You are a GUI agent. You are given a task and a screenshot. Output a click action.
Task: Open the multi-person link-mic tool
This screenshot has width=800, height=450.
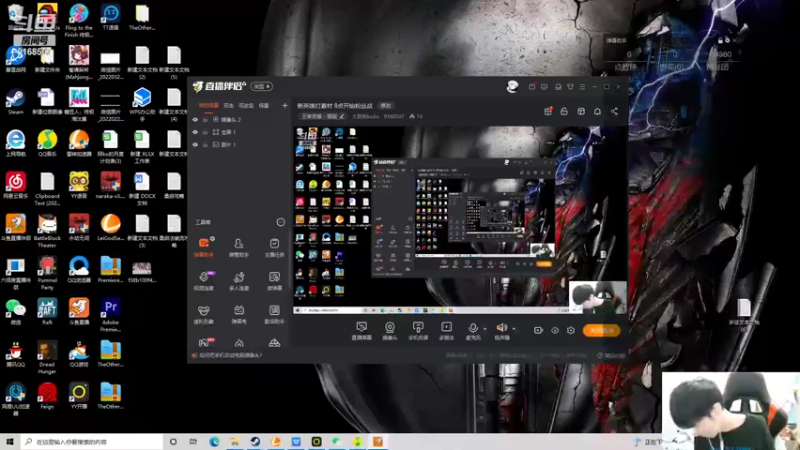(x=239, y=280)
